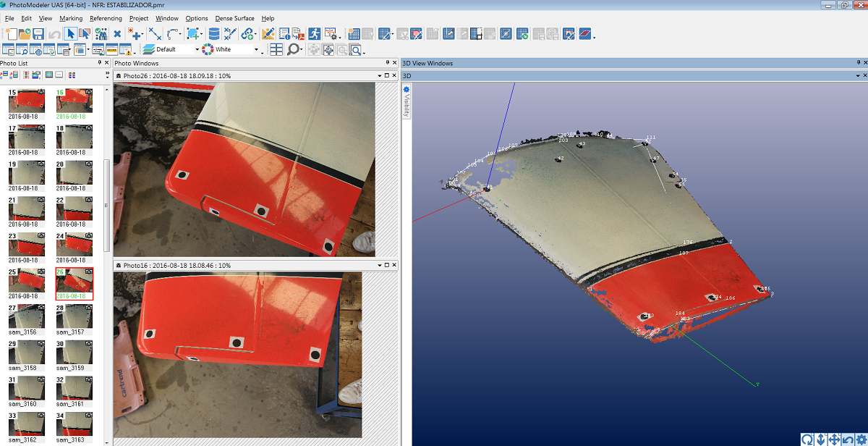Open the White material color dropdown

[256, 50]
